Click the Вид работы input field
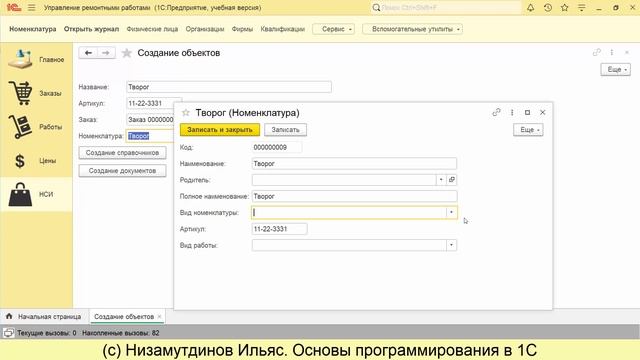The width and height of the screenshot is (640, 360). pos(349,245)
